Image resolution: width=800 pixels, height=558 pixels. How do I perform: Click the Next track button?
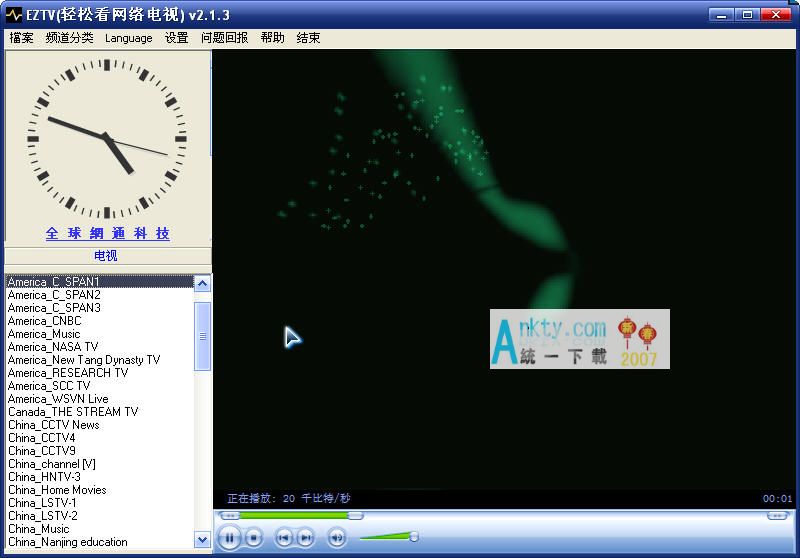[305, 538]
